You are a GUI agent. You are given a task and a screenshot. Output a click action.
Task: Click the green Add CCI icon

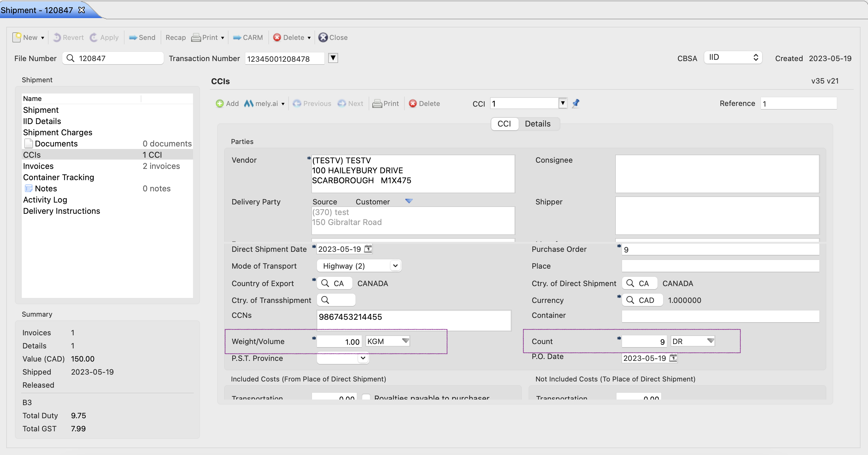pos(220,103)
